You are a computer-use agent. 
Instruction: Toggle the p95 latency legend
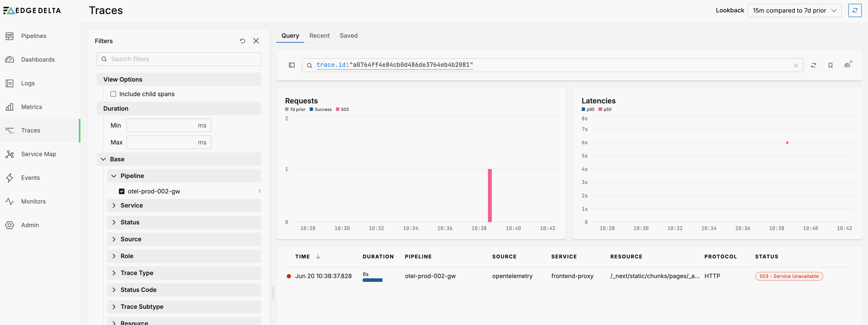588,109
